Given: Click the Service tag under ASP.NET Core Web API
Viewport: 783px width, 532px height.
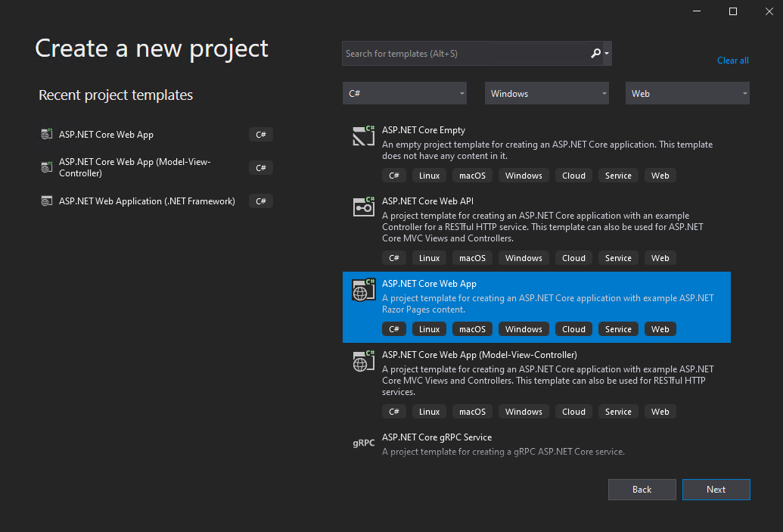Looking at the screenshot, I should click(x=618, y=258).
